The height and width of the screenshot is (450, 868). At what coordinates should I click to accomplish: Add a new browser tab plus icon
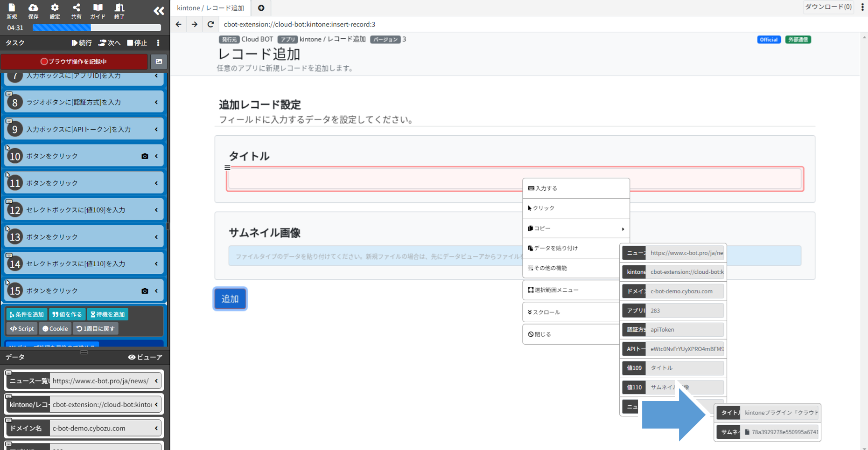pos(261,8)
